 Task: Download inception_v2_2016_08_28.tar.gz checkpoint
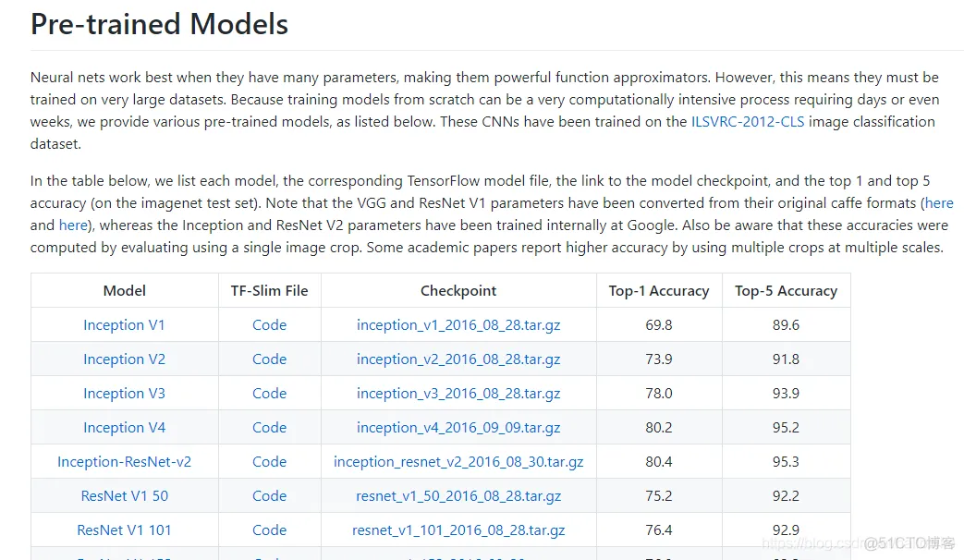(x=458, y=359)
